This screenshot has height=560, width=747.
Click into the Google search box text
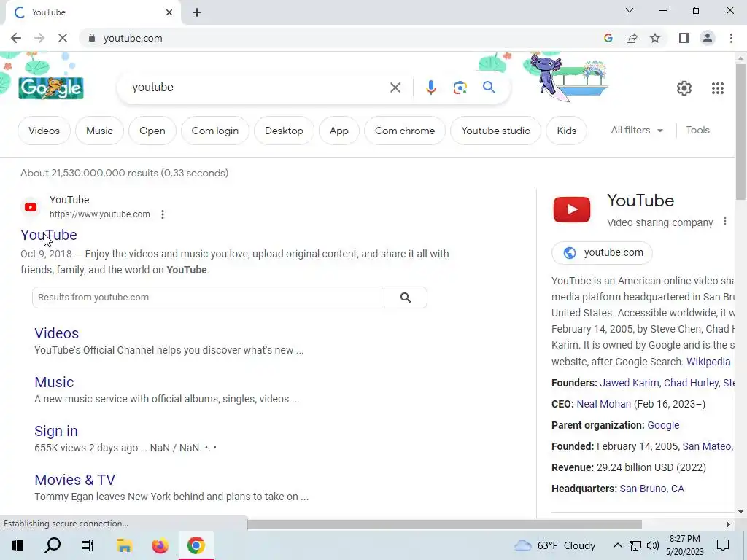(152, 87)
